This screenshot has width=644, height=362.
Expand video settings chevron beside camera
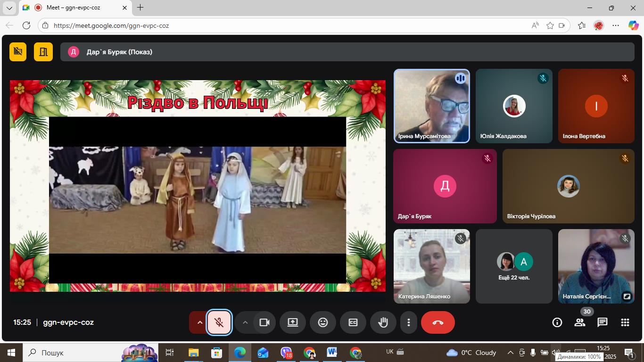click(245, 322)
